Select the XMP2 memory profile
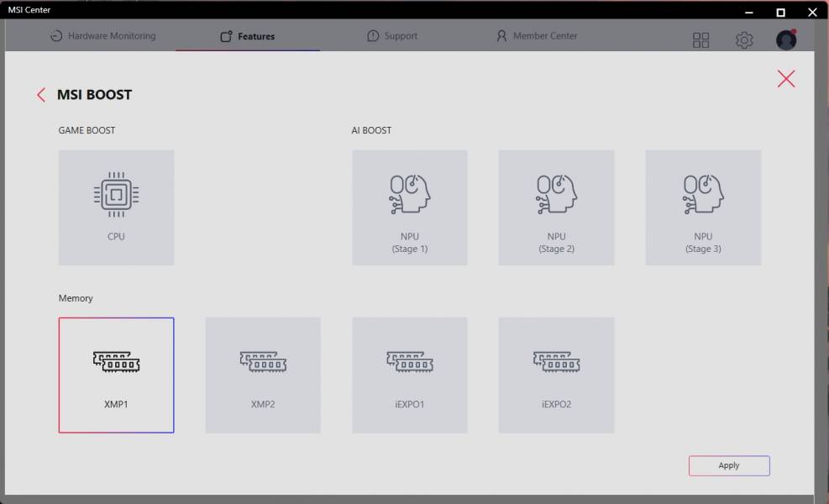The image size is (829, 504). tap(263, 375)
